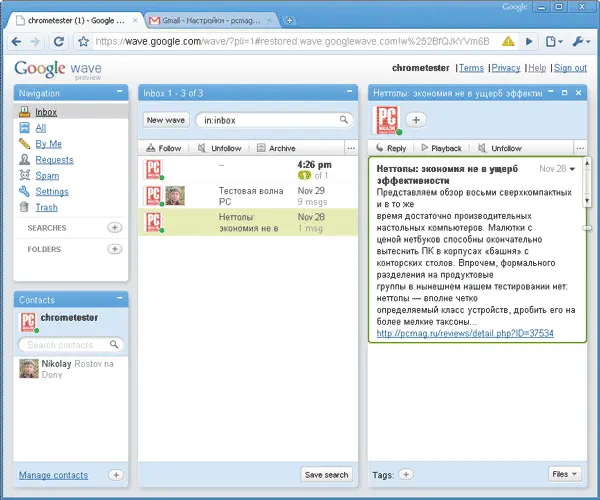600x500 pixels.
Task: Open Settings in the Navigation panel
Action: click(x=52, y=191)
